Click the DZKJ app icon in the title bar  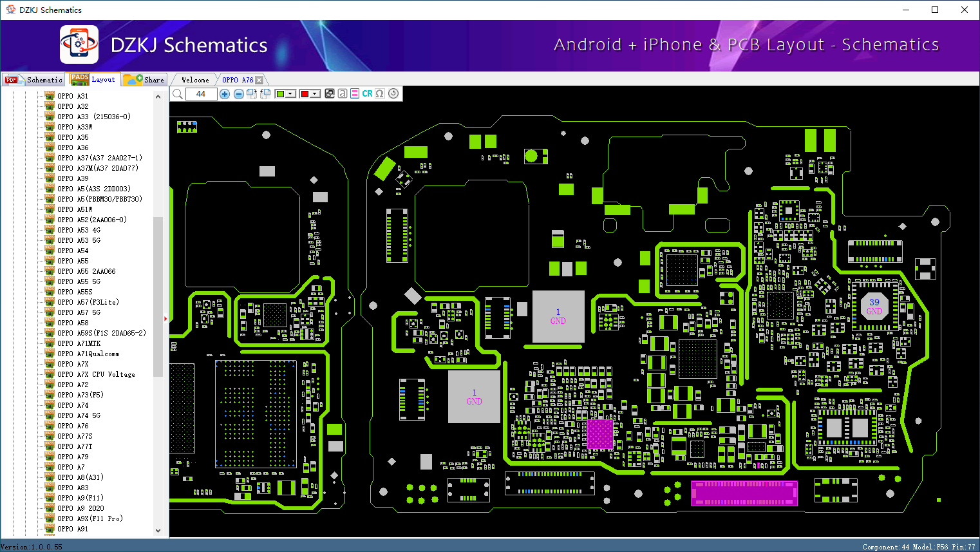tap(10, 10)
